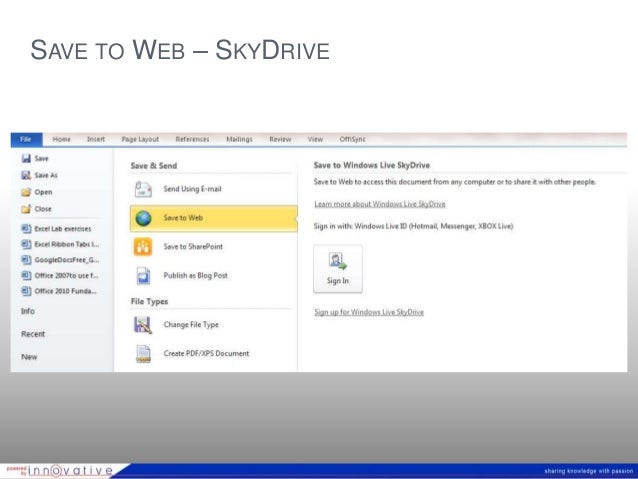Click the Send Using E-mail envelope icon
Screen dimensions: 638x479
tap(143, 189)
